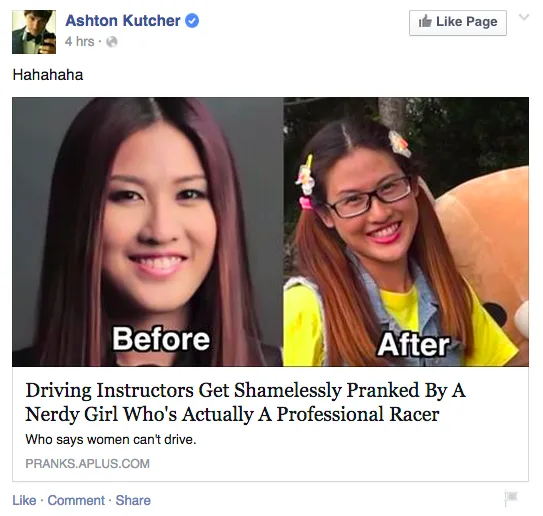
Task: Click Comment under the post
Action: 76,500
